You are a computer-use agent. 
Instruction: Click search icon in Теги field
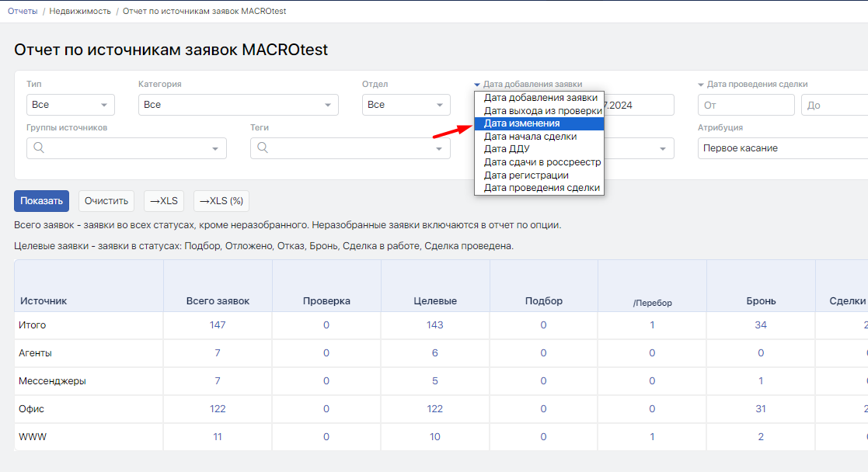[x=263, y=148]
